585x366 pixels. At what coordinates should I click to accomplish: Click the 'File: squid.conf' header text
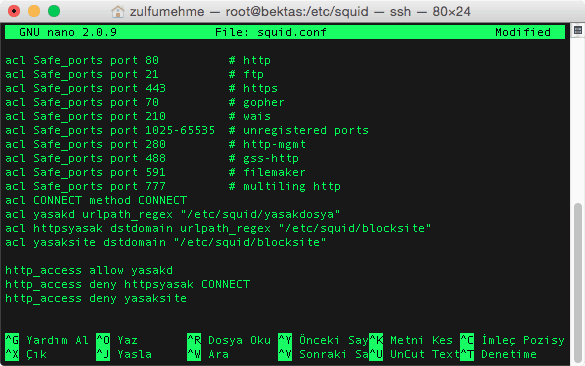[x=270, y=32]
